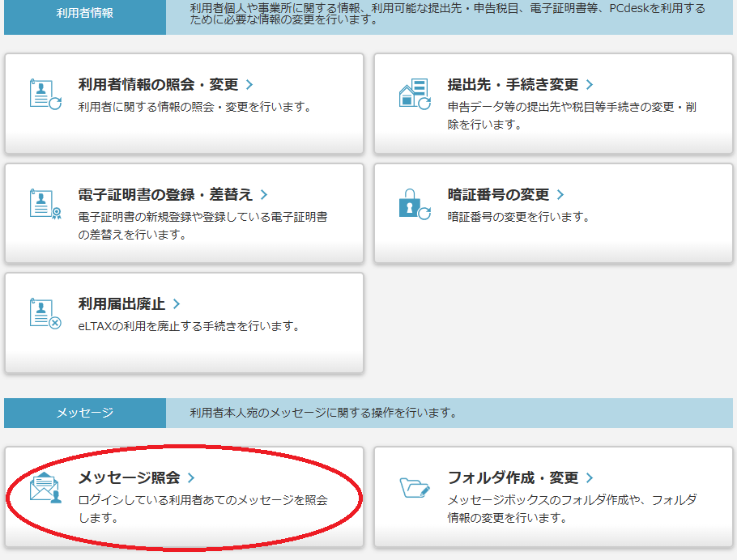The image size is (737, 560).
Task: Click the user info inquiry document icon
Action: click(x=45, y=94)
